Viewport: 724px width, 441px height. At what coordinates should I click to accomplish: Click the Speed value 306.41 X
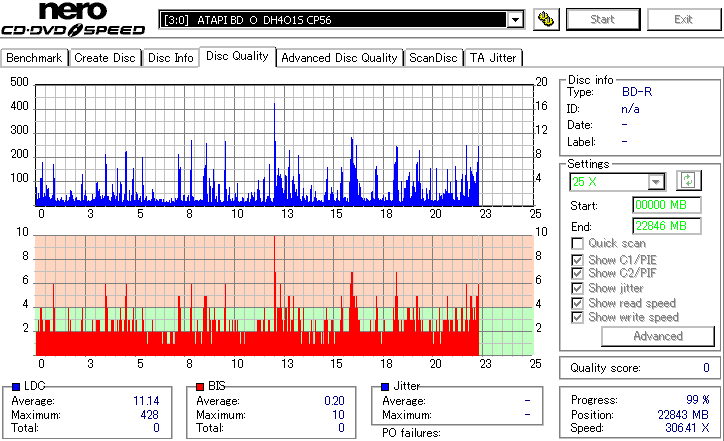(687, 428)
